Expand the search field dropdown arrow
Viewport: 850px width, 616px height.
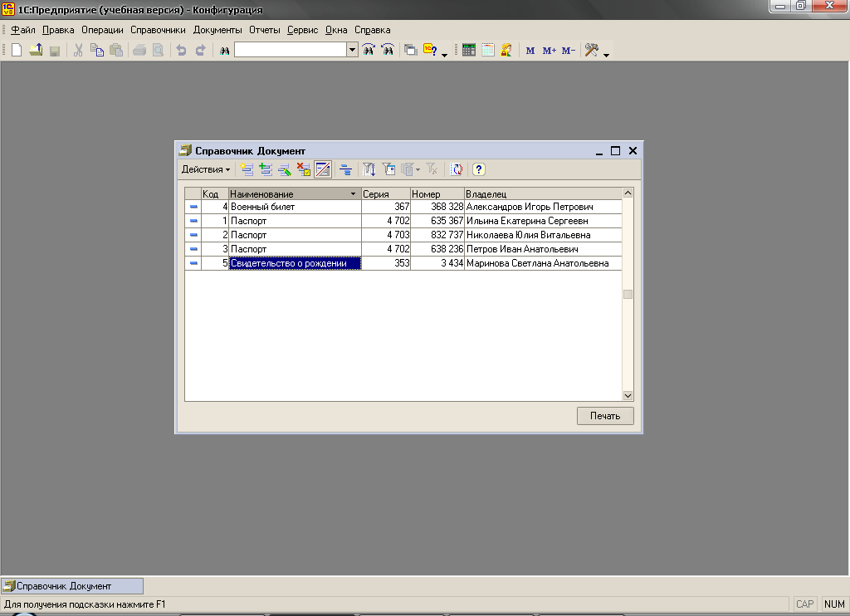(353, 51)
